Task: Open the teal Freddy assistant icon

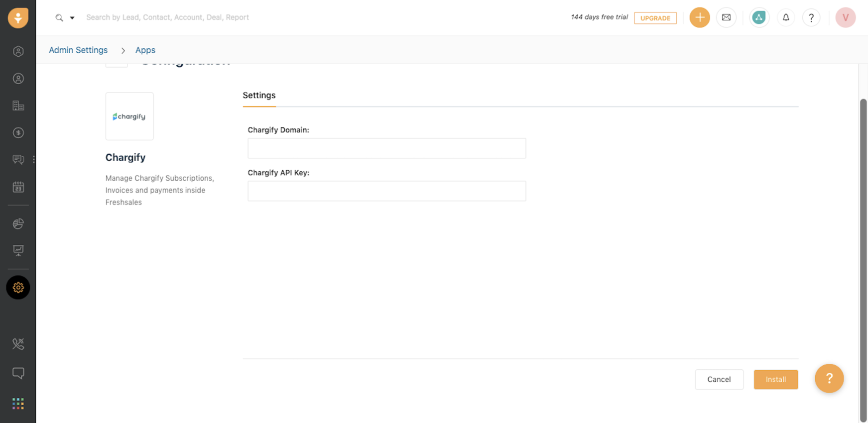Action: (x=759, y=17)
